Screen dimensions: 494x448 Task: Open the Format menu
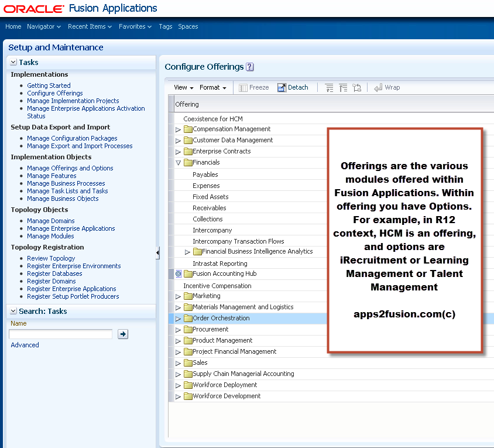(x=213, y=87)
